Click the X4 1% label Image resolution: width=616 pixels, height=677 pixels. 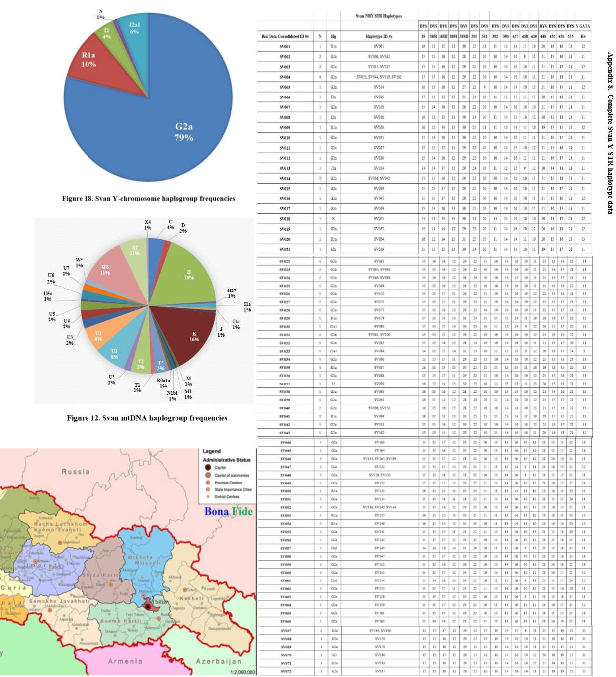coord(148,225)
